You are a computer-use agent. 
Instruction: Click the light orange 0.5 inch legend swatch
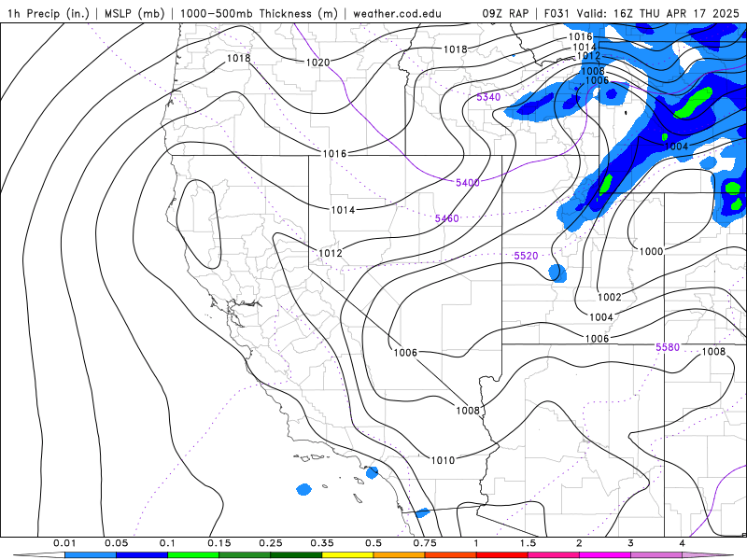(400, 555)
